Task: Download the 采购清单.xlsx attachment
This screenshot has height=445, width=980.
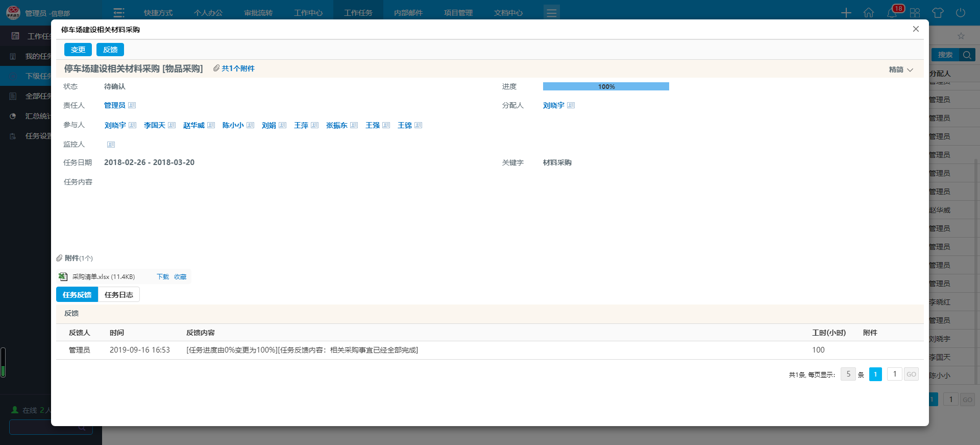Action: click(163, 276)
